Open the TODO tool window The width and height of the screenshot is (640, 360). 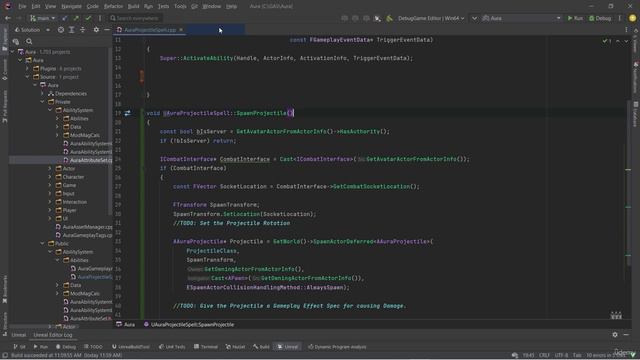(x=93, y=347)
